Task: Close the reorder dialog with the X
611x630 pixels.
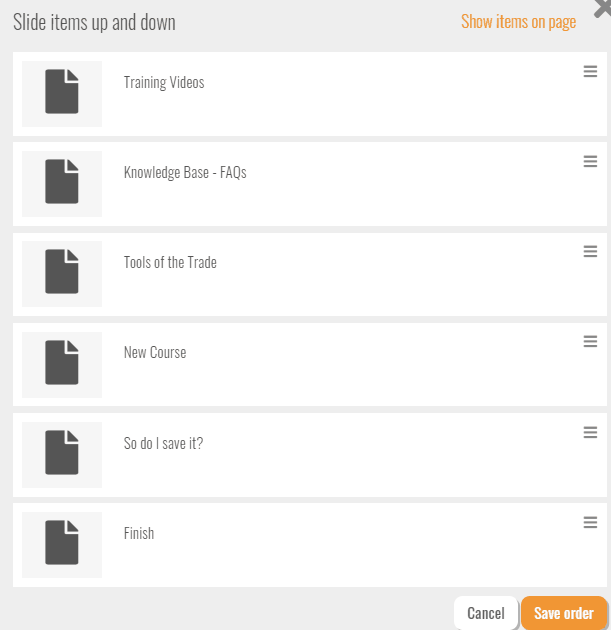Action: tap(603, 8)
